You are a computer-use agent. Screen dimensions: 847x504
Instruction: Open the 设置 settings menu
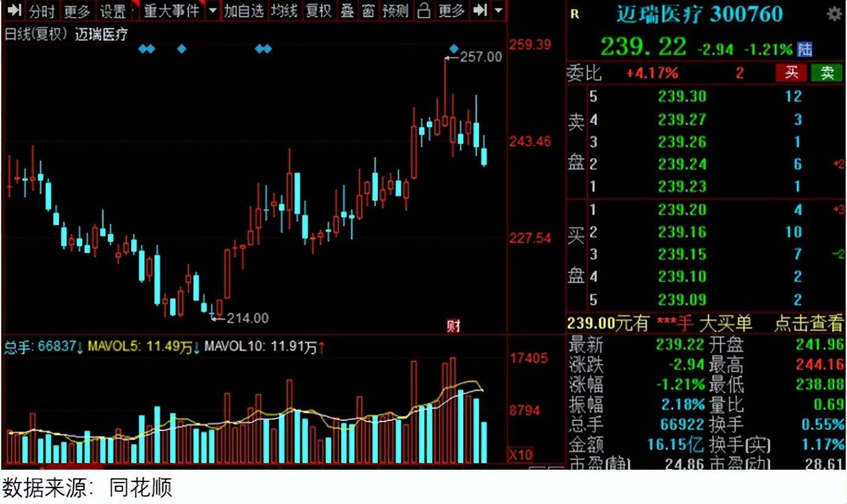(111, 10)
